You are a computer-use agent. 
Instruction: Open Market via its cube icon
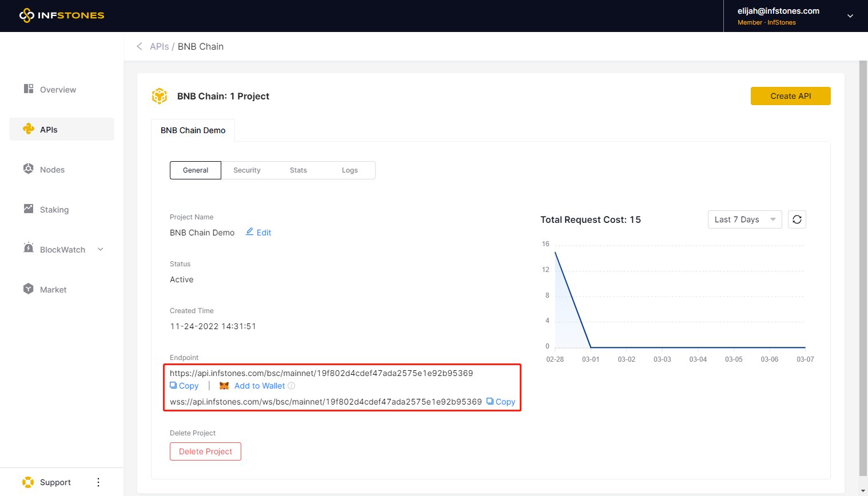coord(29,289)
